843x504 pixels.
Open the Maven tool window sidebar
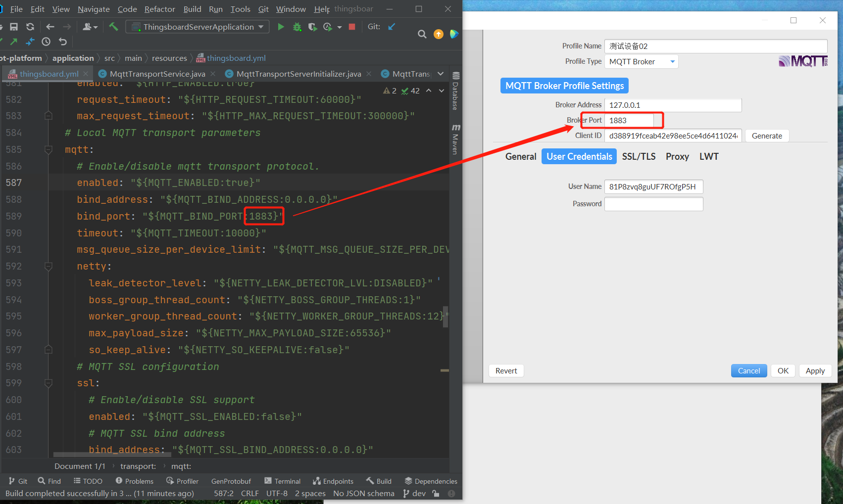(x=456, y=139)
